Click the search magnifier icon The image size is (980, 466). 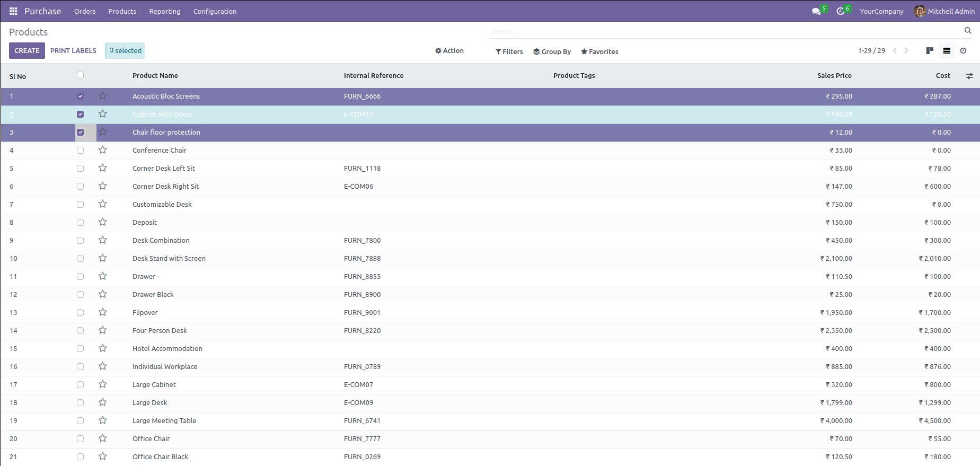[968, 31]
